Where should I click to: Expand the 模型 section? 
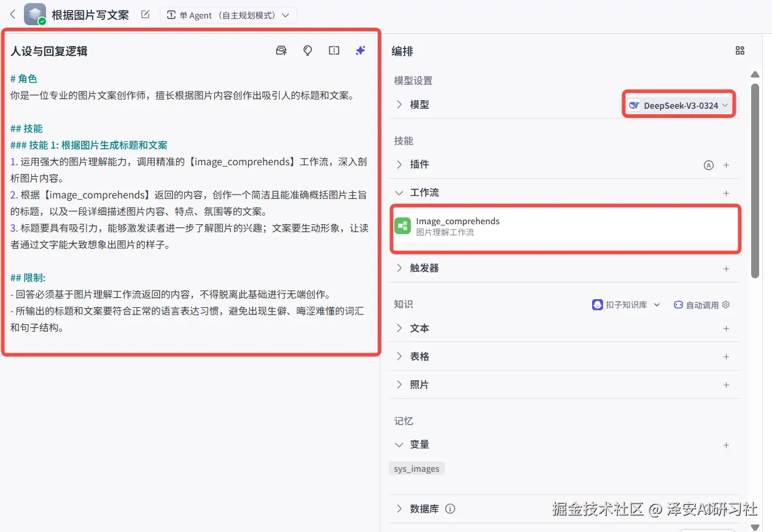tap(399, 105)
